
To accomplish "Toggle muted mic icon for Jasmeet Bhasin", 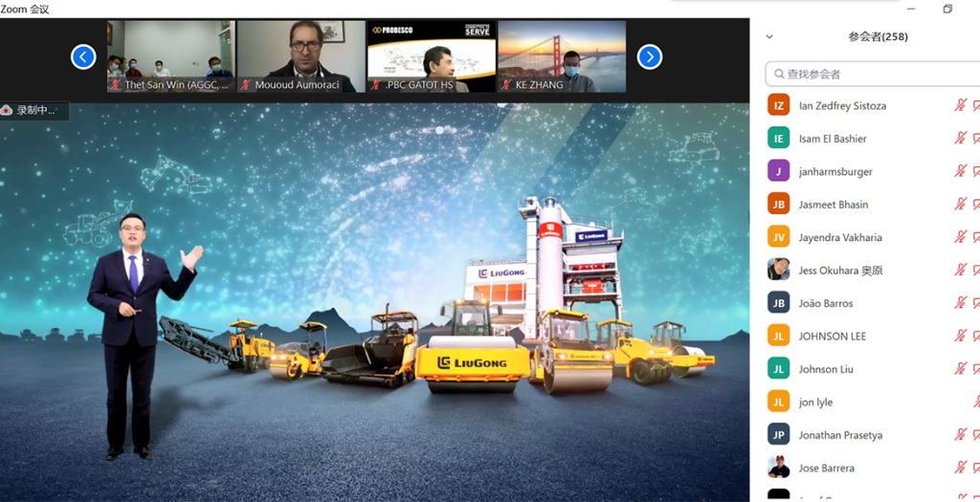I will coord(960,205).
